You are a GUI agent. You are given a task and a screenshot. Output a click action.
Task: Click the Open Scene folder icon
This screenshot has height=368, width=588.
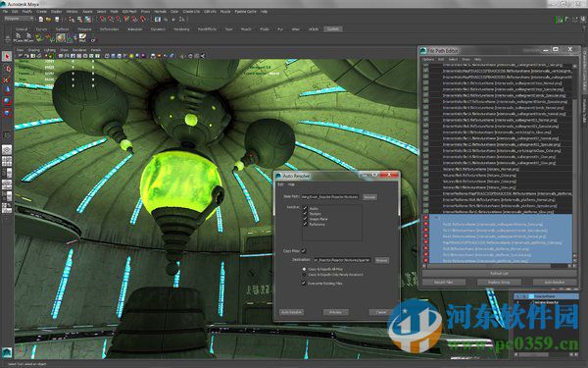48,19
